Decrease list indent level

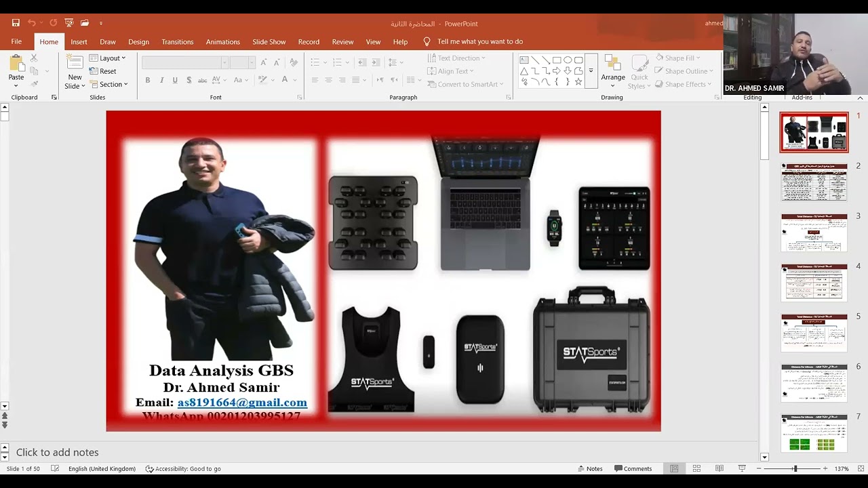362,62
